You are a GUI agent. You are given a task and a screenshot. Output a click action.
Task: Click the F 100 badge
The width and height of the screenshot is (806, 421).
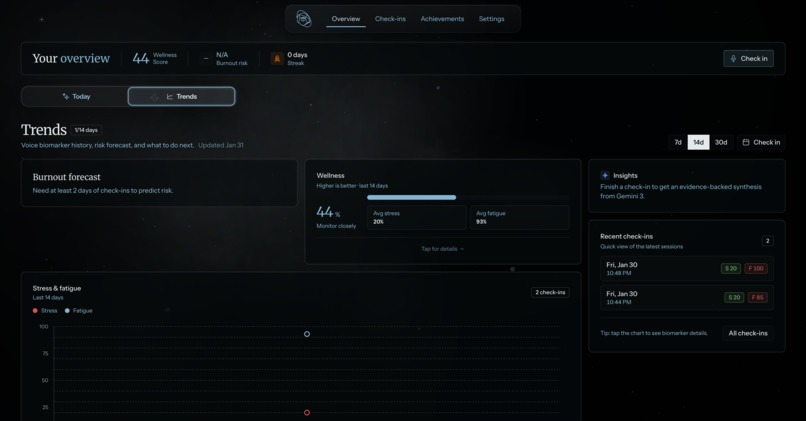(756, 268)
